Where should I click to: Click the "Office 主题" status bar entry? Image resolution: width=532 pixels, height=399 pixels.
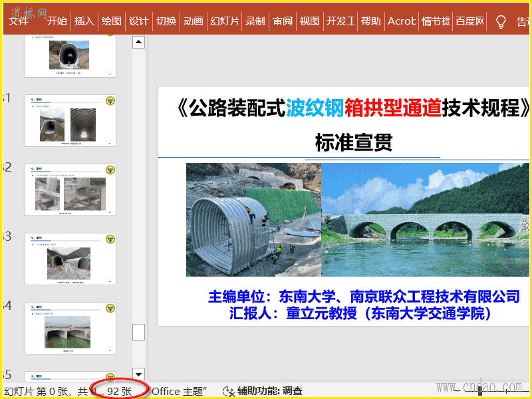click(179, 392)
